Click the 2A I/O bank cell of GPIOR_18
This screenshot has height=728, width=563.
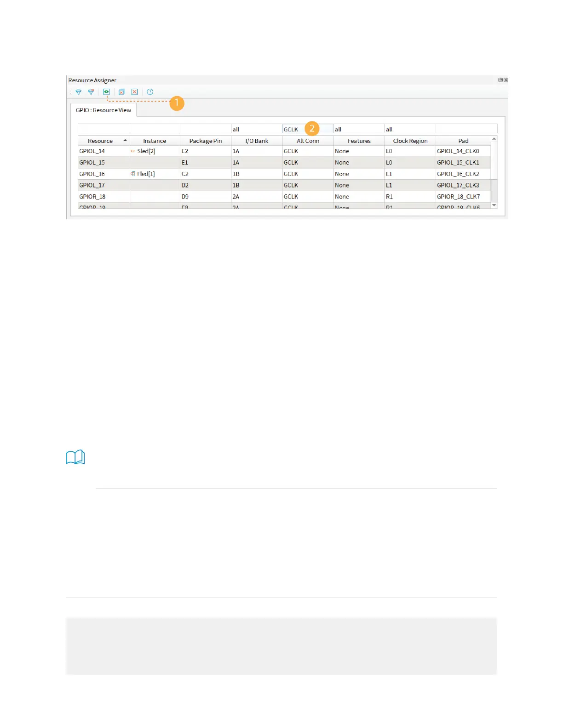point(257,197)
